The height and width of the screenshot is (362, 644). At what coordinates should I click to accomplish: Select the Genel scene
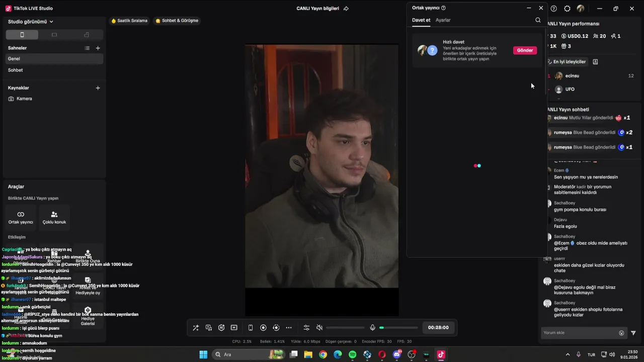click(54, 59)
